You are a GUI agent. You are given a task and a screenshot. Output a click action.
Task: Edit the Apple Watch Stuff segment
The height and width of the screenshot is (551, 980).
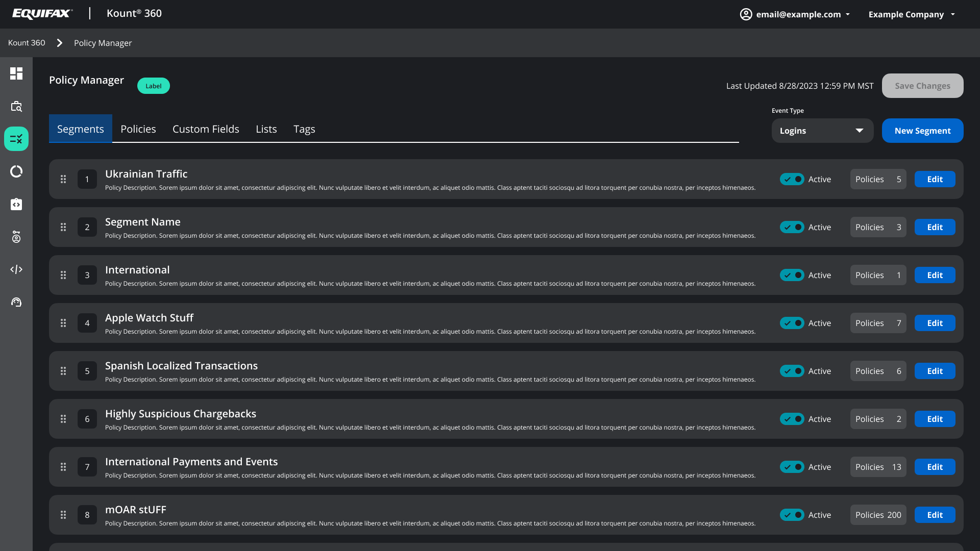coord(935,323)
